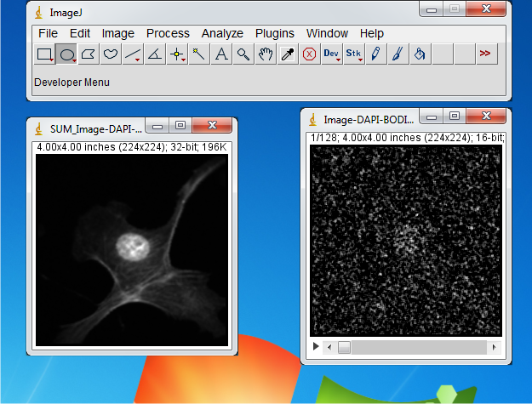Select the Polygon selection tool
This screenshot has height=404, width=532.
click(89, 54)
